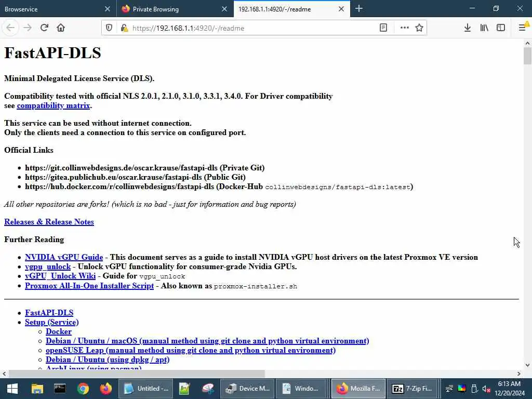This screenshot has height=399, width=532.
Task: Open openSUSE Leap manual method link
Action: [x=191, y=350]
